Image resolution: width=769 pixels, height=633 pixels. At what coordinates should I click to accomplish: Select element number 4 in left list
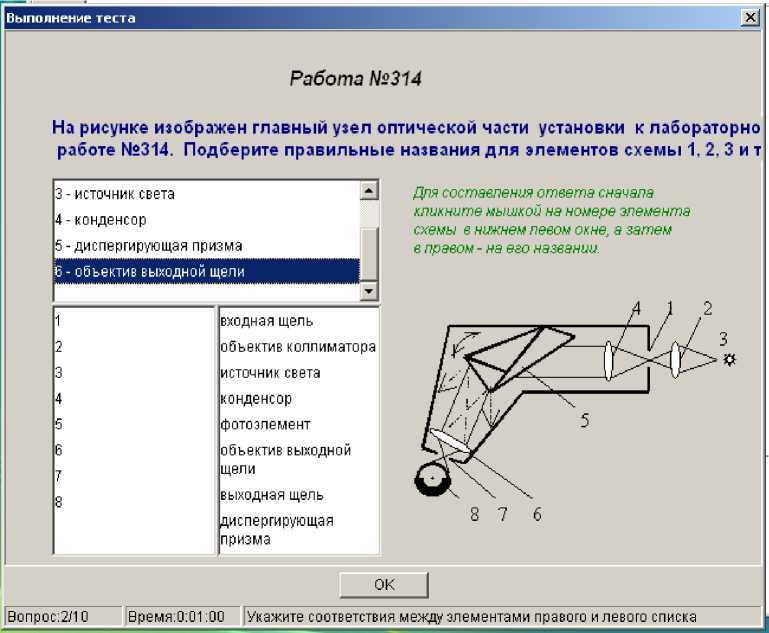[x=134, y=399]
